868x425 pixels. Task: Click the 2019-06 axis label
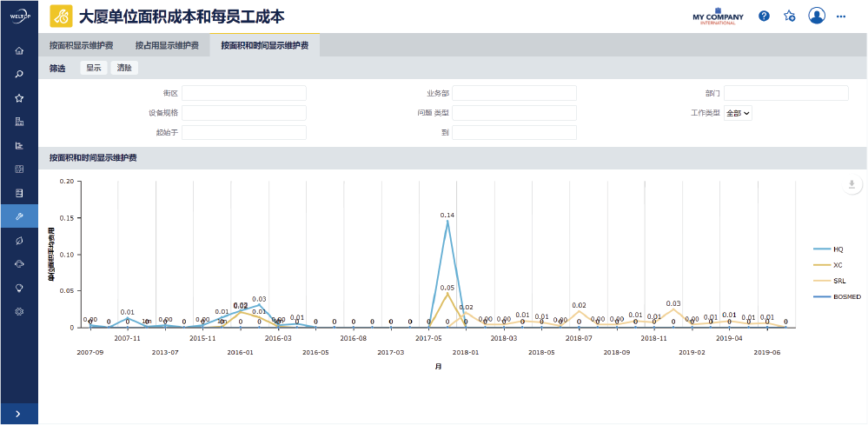coord(767,352)
